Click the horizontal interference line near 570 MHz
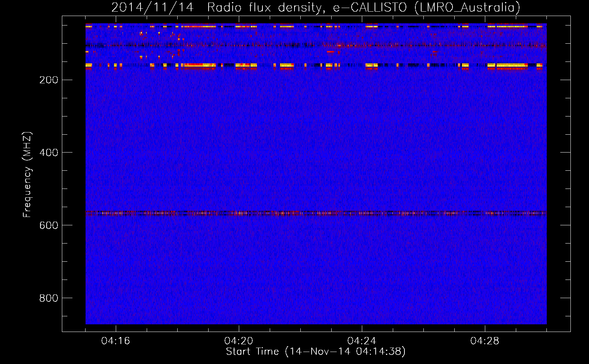Screen dimensions: 589x364 (x=316, y=213)
